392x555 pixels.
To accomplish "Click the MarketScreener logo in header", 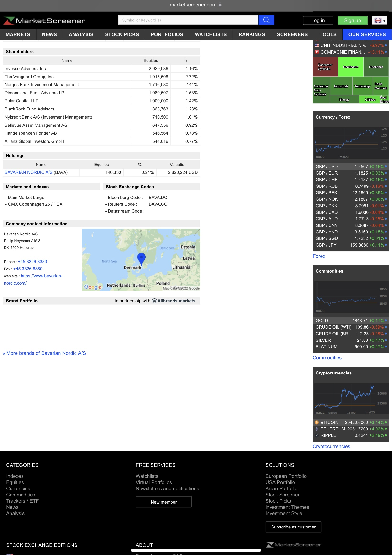I will (44, 21).
